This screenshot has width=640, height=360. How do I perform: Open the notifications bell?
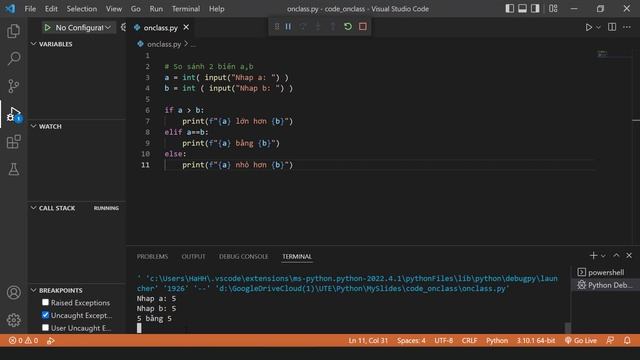click(627, 340)
